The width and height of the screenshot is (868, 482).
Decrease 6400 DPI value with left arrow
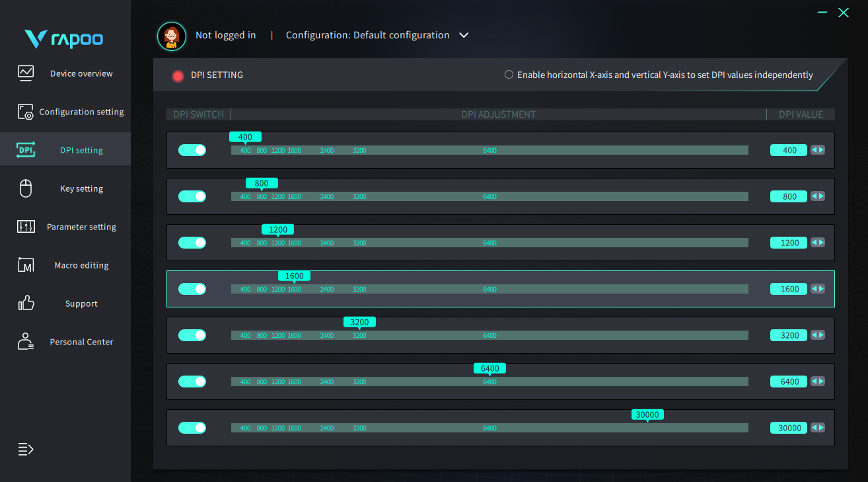click(x=814, y=382)
